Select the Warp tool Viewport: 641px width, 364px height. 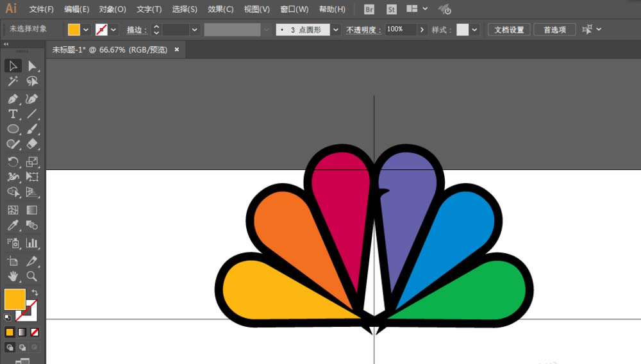(13, 177)
